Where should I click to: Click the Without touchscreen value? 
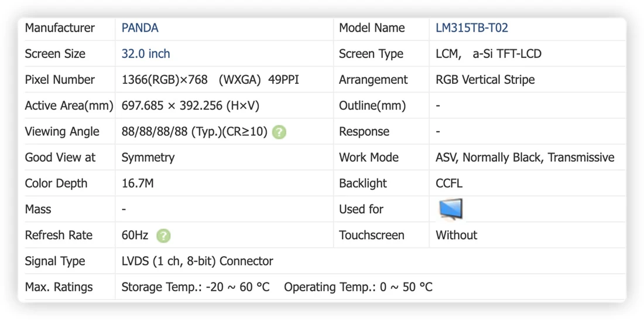point(456,235)
